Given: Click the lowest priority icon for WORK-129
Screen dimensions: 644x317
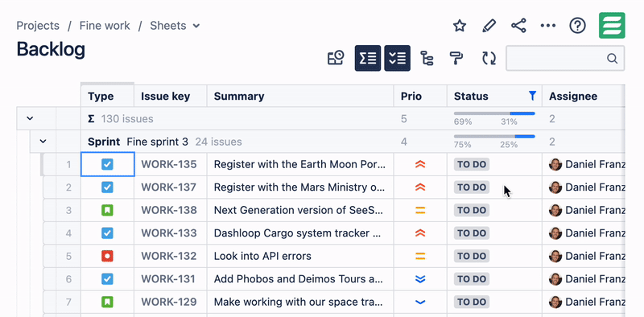Looking at the screenshot, I should pyautogui.click(x=420, y=303).
